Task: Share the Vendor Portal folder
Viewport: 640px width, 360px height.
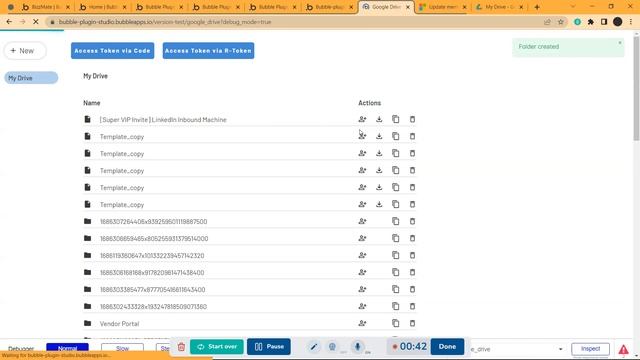Action: click(x=362, y=323)
